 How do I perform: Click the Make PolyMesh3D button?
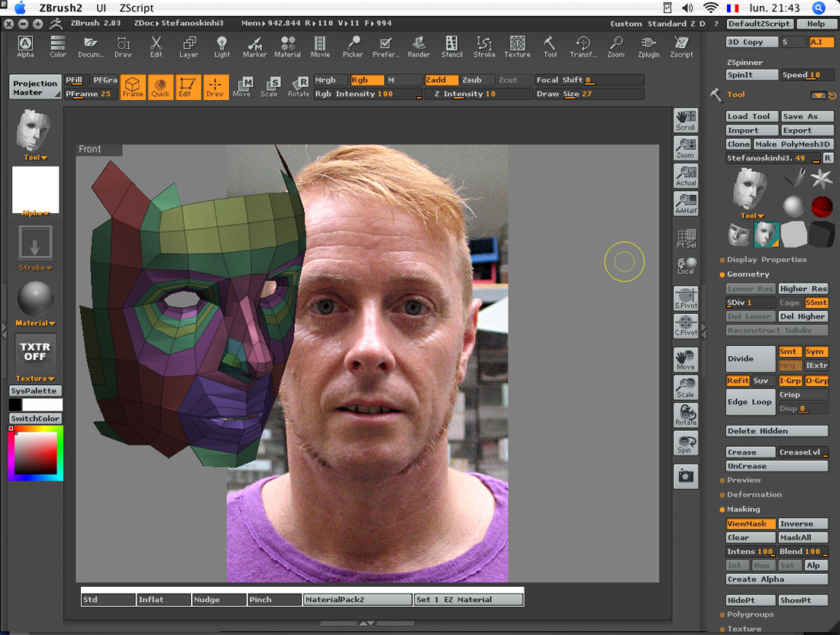coord(793,144)
